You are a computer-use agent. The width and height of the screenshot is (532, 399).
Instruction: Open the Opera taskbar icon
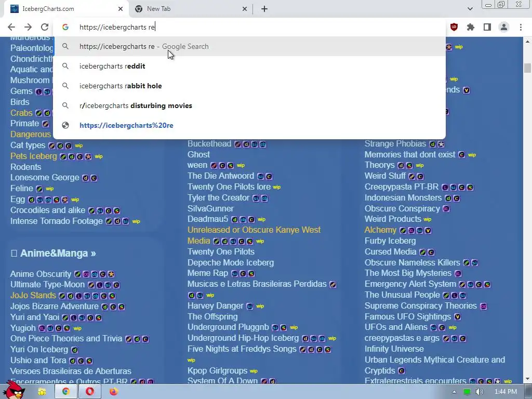90,392
